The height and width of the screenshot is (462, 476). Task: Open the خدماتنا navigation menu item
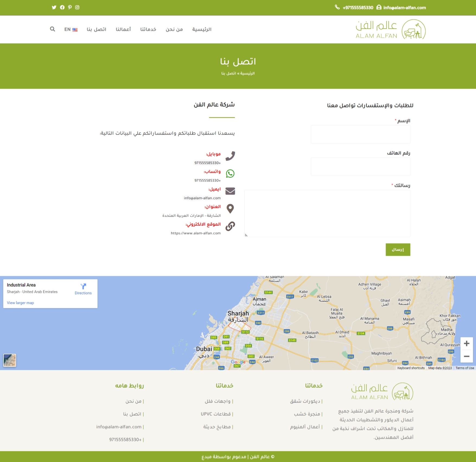click(148, 29)
